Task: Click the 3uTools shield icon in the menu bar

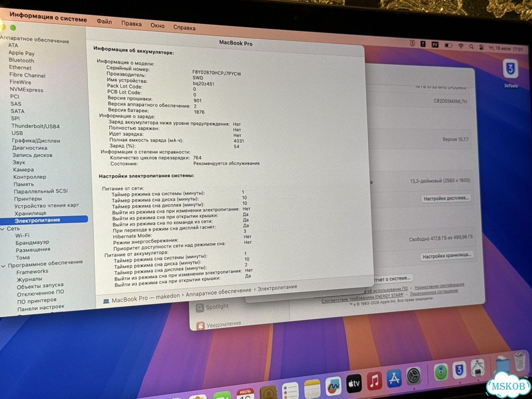Action: pos(412,43)
